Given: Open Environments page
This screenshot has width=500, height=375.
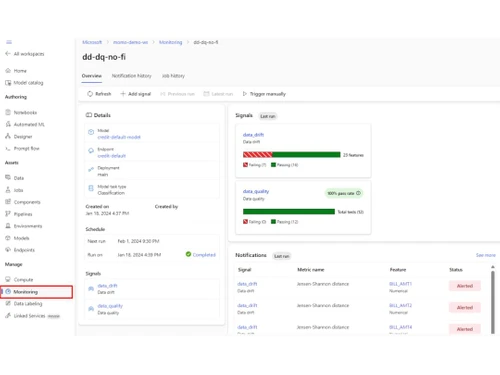Looking at the screenshot, I should 28,226.
